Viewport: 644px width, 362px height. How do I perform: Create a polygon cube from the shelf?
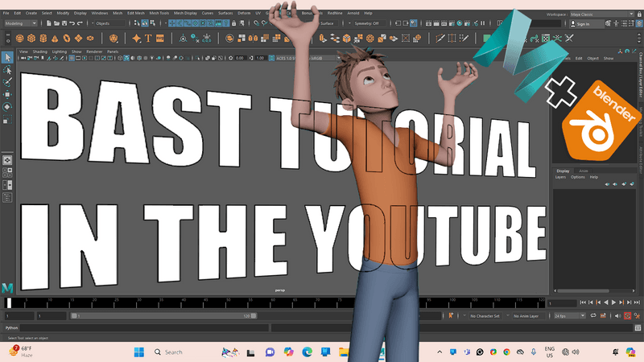pyautogui.click(x=31, y=38)
